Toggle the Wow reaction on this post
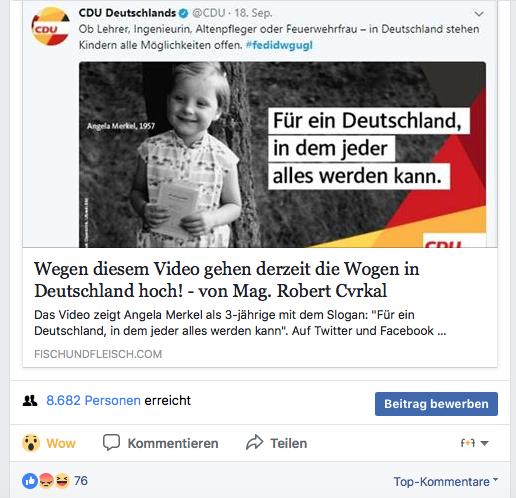516x498 pixels. 49,443
